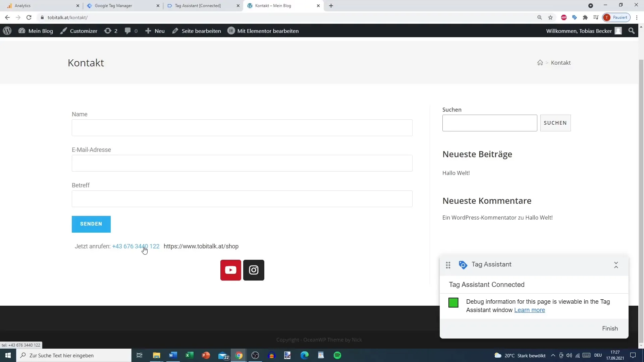Image resolution: width=644 pixels, height=362 pixels.
Task: Click the address bar URL tobitalk.at/kontakt/
Action: (67, 17)
